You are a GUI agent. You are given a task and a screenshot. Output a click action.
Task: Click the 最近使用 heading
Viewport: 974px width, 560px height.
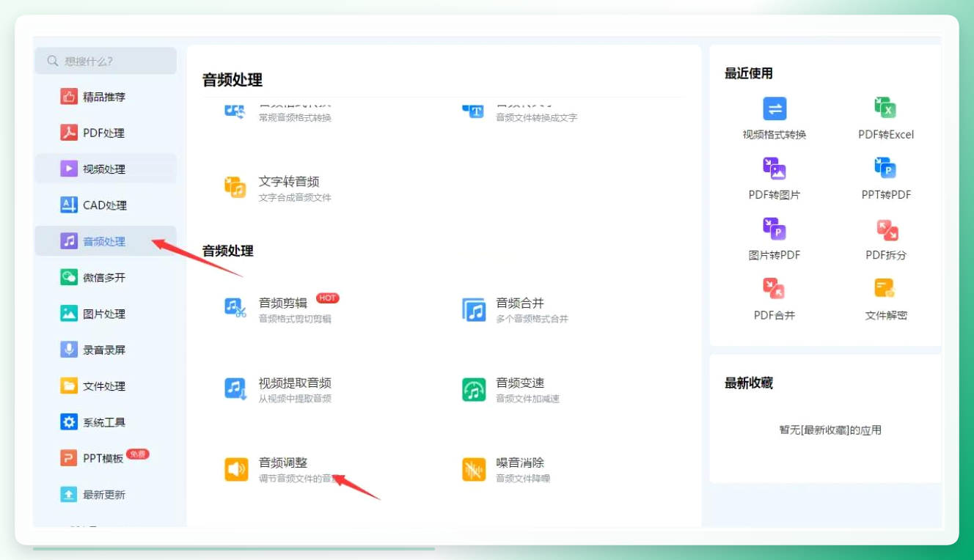749,73
